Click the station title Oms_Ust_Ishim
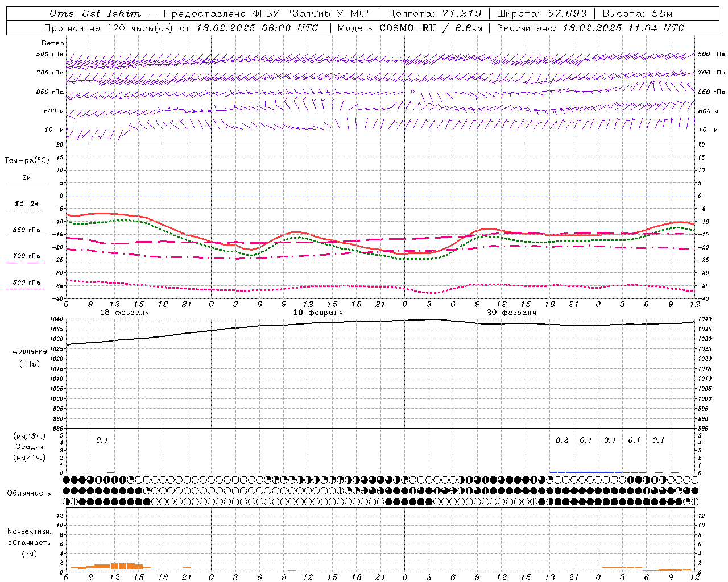 click(95, 14)
